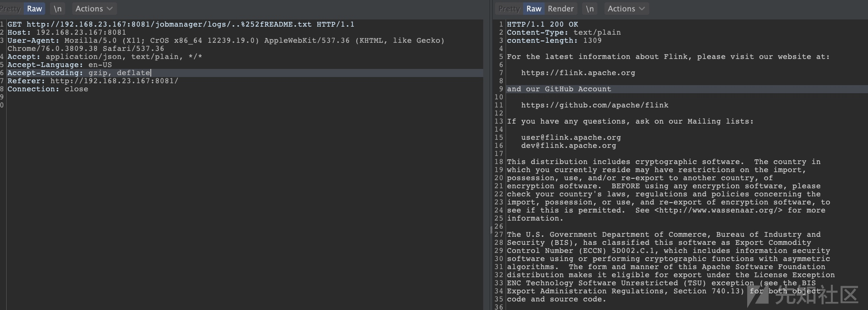This screenshot has width=868, height=310.
Task: Click the Content-Type text/plain response header
Action: point(564,32)
